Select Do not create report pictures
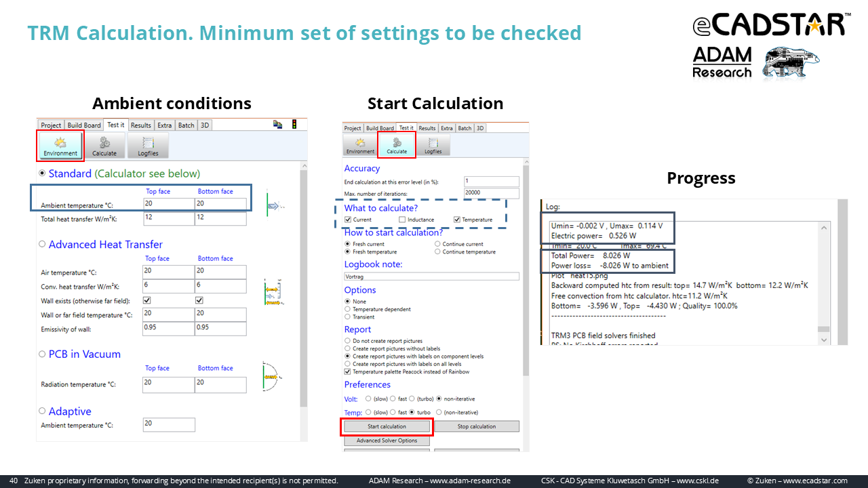 (x=348, y=341)
